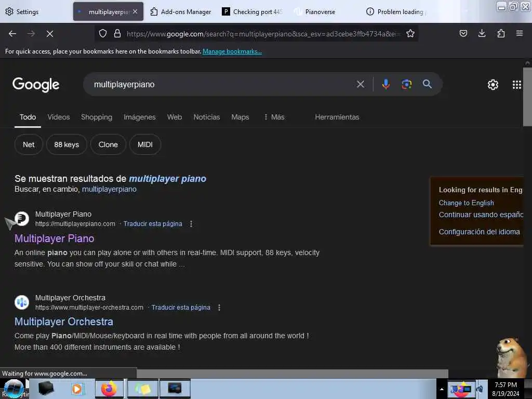The image size is (532, 399).
Task: Open the Multiplayer Orchestra result title
Action: (x=64, y=322)
